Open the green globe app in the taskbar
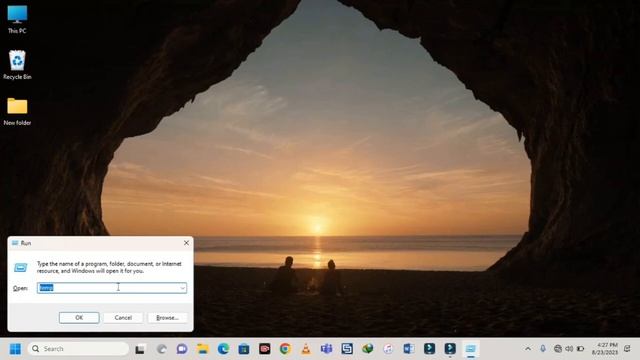Viewport: 640px width, 360px height. pos(367,349)
